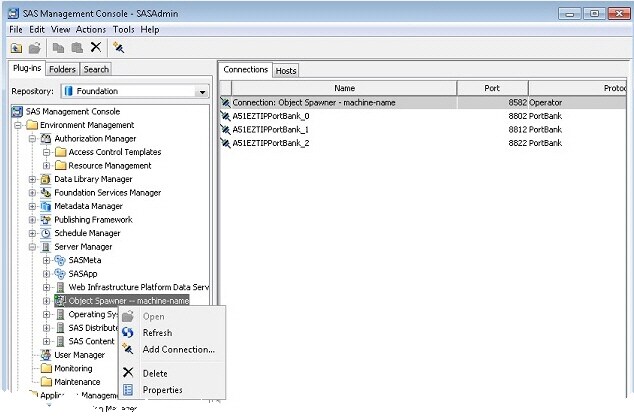Open the Help menu
This screenshot has width=634, height=419.
[150, 30]
